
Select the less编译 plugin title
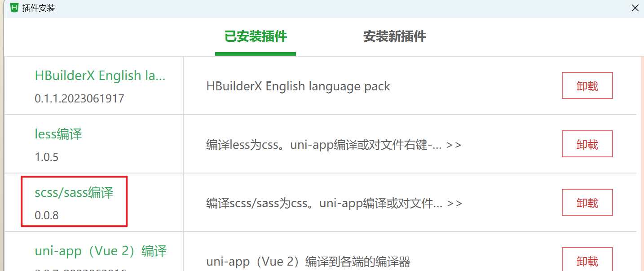click(58, 134)
